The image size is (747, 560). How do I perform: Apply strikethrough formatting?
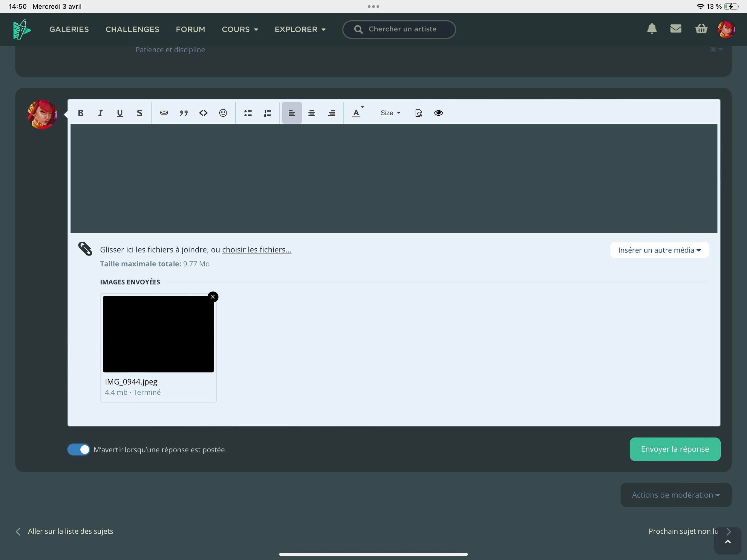140,113
